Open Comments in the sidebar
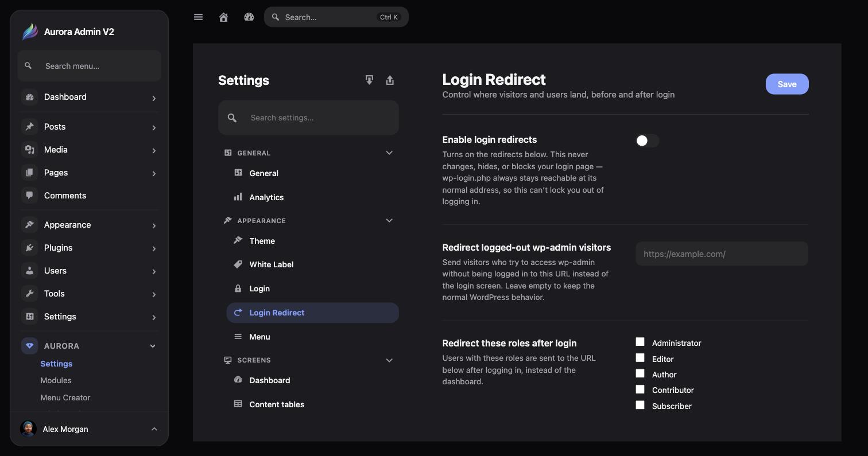The width and height of the screenshot is (868, 456). pos(89,196)
